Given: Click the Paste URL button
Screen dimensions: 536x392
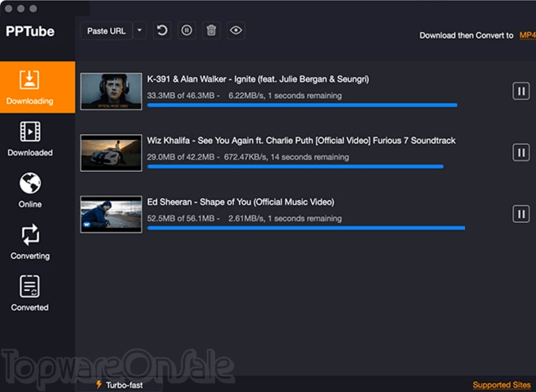Looking at the screenshot, I should tap(107, 31).
